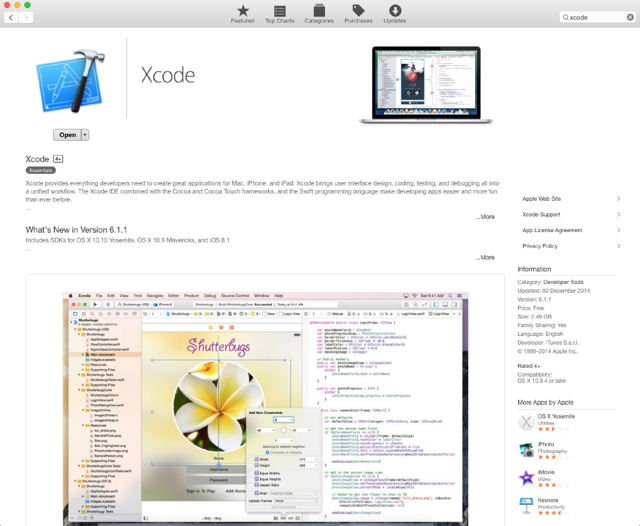Open the Keynote app icon

pyautogui.click(x=526, y=506)
